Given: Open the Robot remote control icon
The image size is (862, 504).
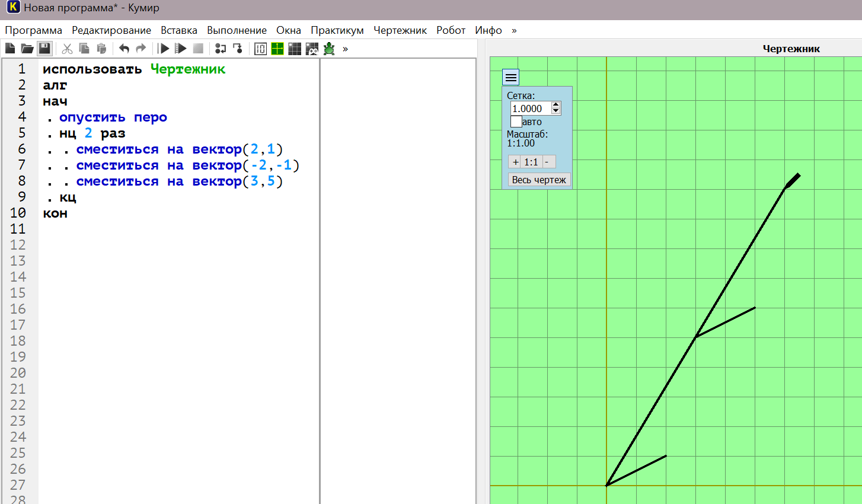Looking at the screenshot, I should (312, 49).
